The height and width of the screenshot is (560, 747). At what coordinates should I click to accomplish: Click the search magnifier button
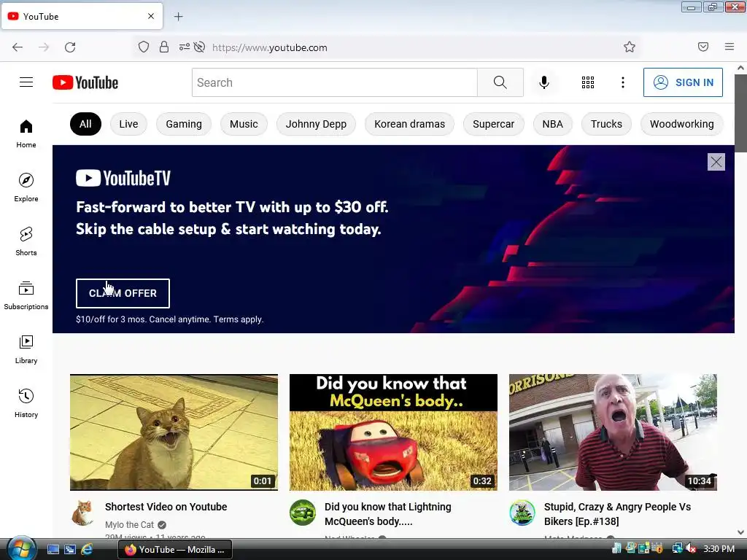(x=500, y=82)
